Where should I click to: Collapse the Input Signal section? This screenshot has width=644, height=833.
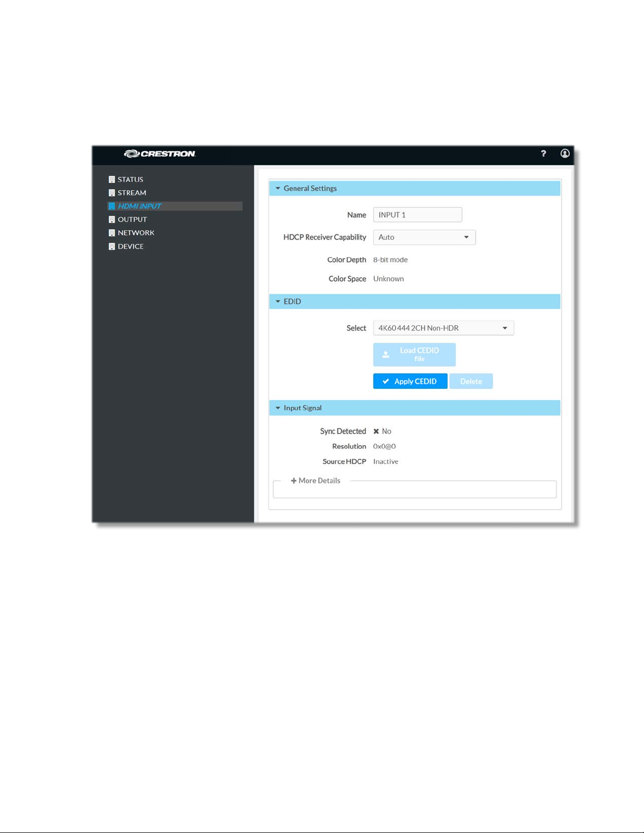[x=414, y=408]
